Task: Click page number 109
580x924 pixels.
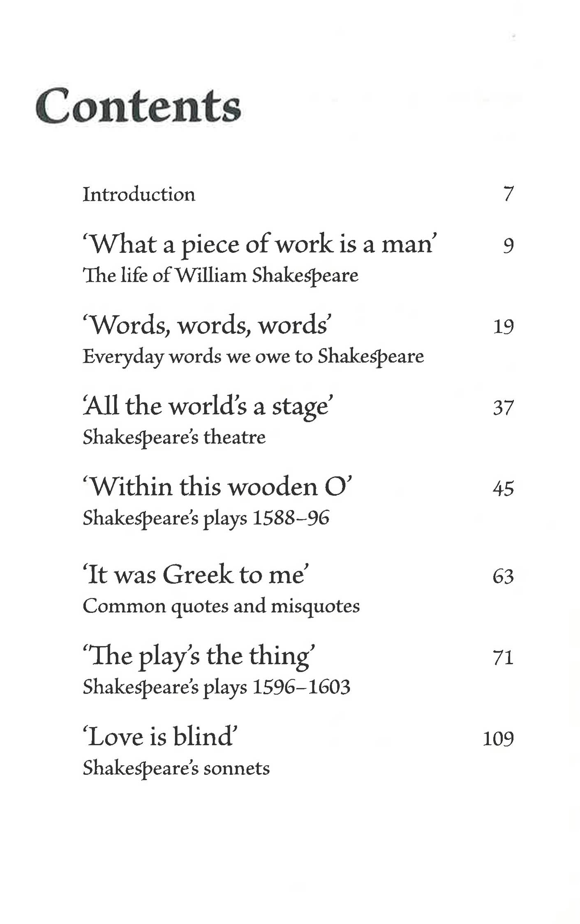Action: click(499, 739)
